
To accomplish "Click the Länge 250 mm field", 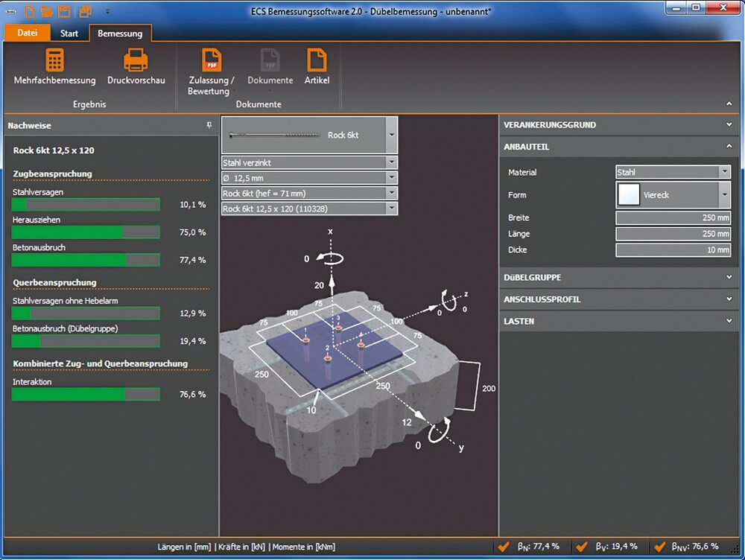I will [x=673, y=234].
